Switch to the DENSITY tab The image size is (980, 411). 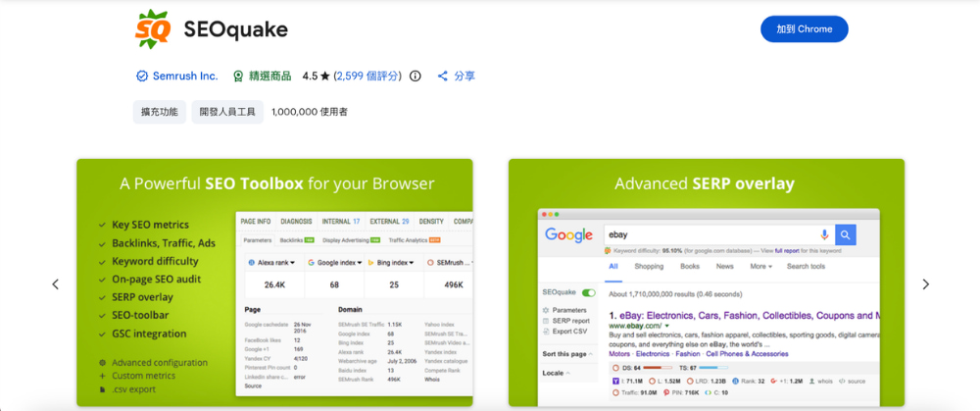(431, 222)
